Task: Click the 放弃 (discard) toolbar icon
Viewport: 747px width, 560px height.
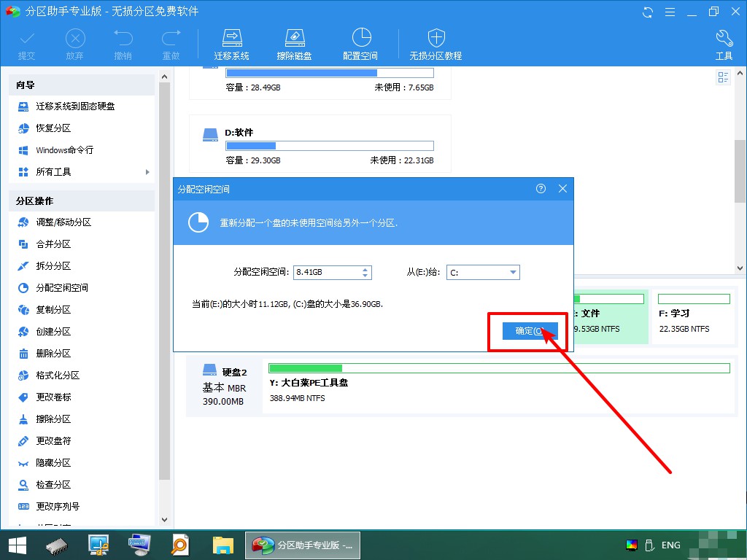Action: (x=75, y=44)
